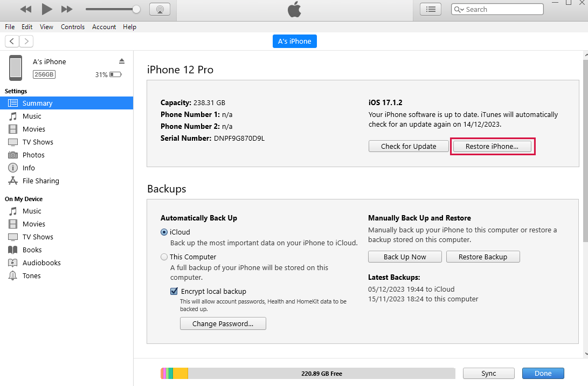Open Info settings
This screenshot has height=386, width=588.
tap(67, 168)
